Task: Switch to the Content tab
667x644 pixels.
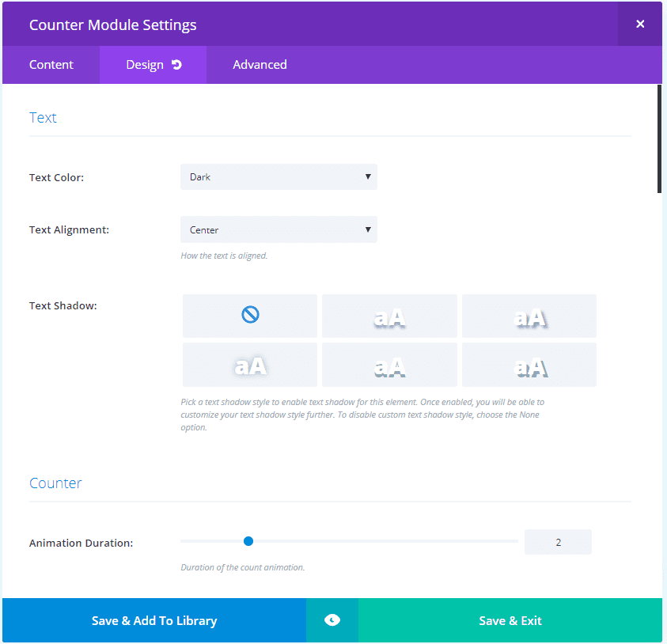Action: click(x=51, y=65)
